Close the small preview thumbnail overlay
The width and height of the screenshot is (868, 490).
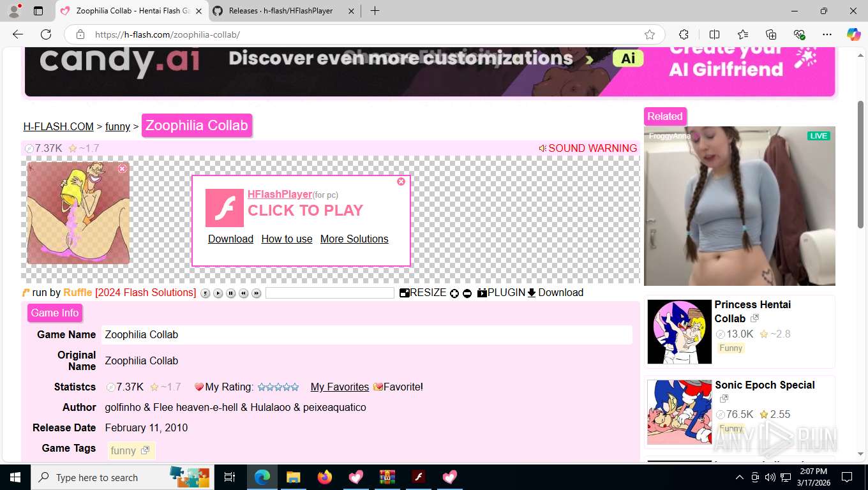(123, 168)
